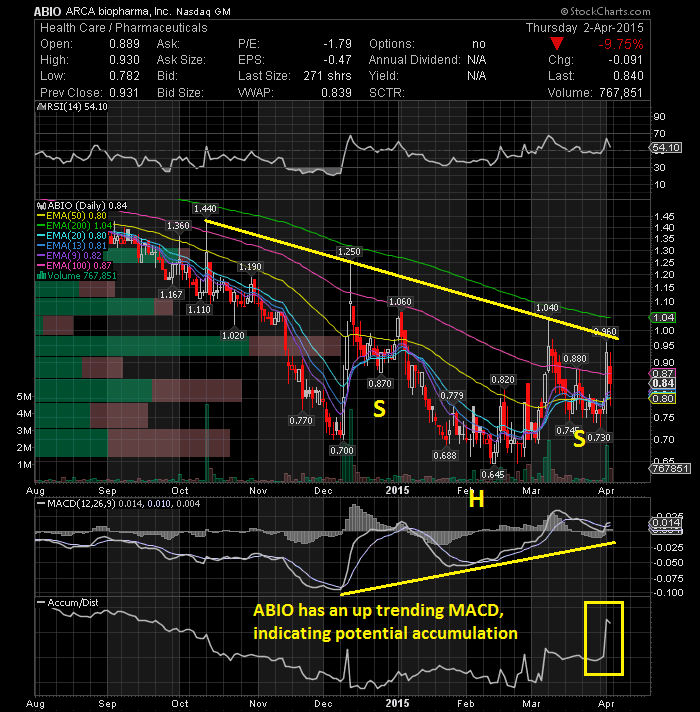This screenshot has height=712, width=700.
Task: Click the pink 0.87 tag on price axis
Action: pos(663,373)
